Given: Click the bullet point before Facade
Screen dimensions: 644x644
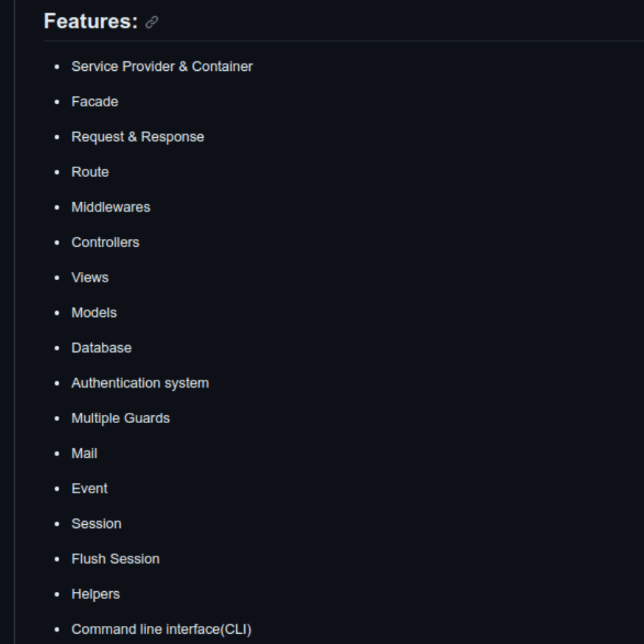Looking at the screenshot, I should click(58, 102).
